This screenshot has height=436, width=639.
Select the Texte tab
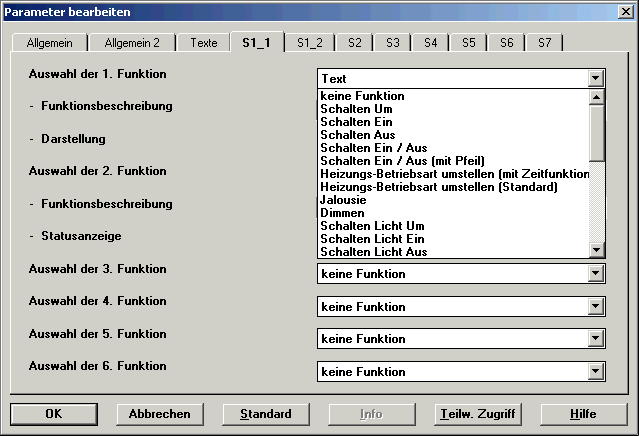pyautogui.click(x=204, y=43)
